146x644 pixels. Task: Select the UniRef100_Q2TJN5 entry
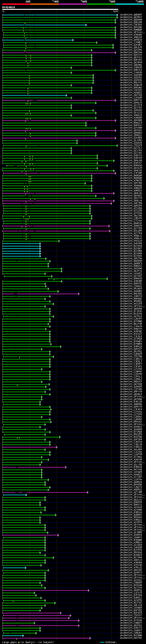coord(131,492)
